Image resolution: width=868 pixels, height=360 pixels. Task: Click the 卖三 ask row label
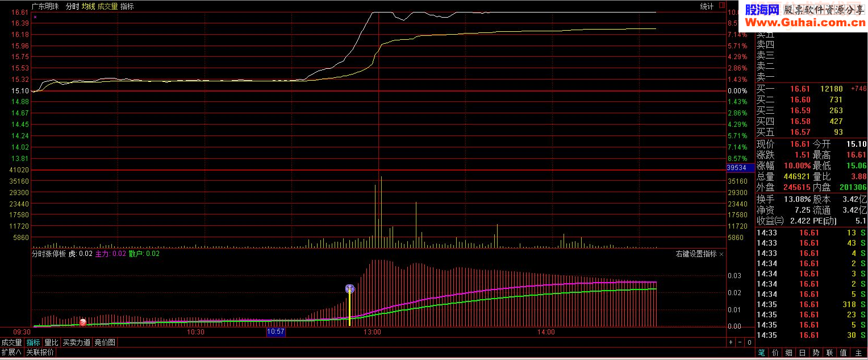coord(766,56)
